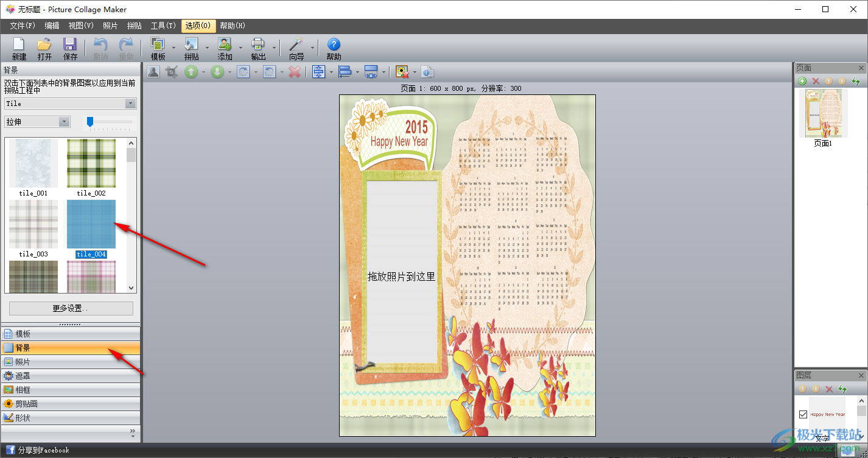Open a file with 打开
868x458 pixels.
pos(44,49)
